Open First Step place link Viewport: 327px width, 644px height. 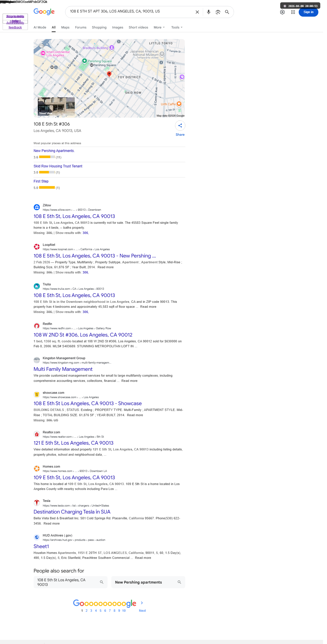pos(41,181)
